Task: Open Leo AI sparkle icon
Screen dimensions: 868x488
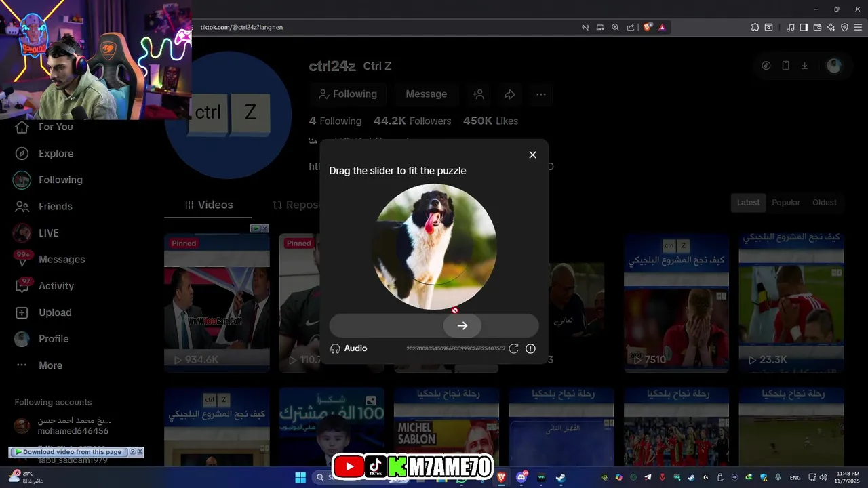Action: 831,27
